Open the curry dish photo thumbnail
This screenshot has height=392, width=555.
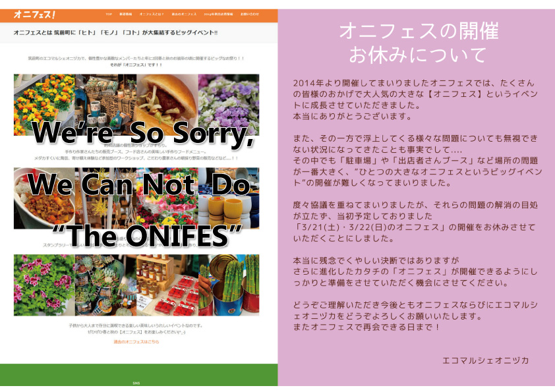44,198
